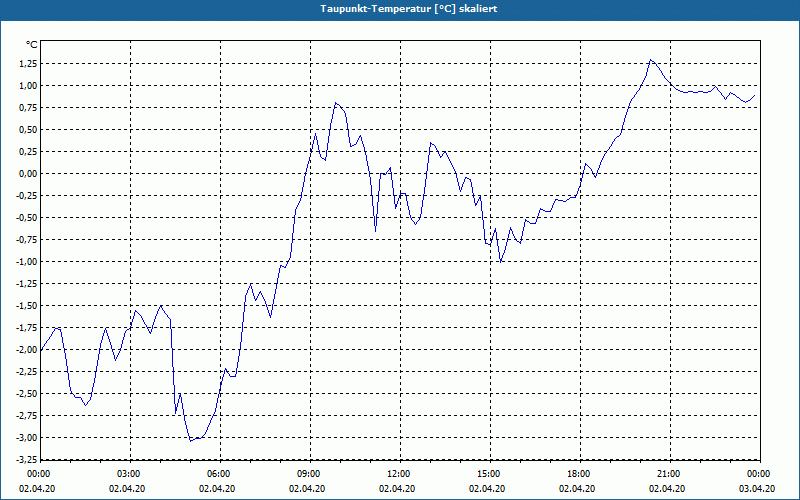Click the 18:00 time axis label
Screen dimensions: 800x500
click(x=580, y=474)
